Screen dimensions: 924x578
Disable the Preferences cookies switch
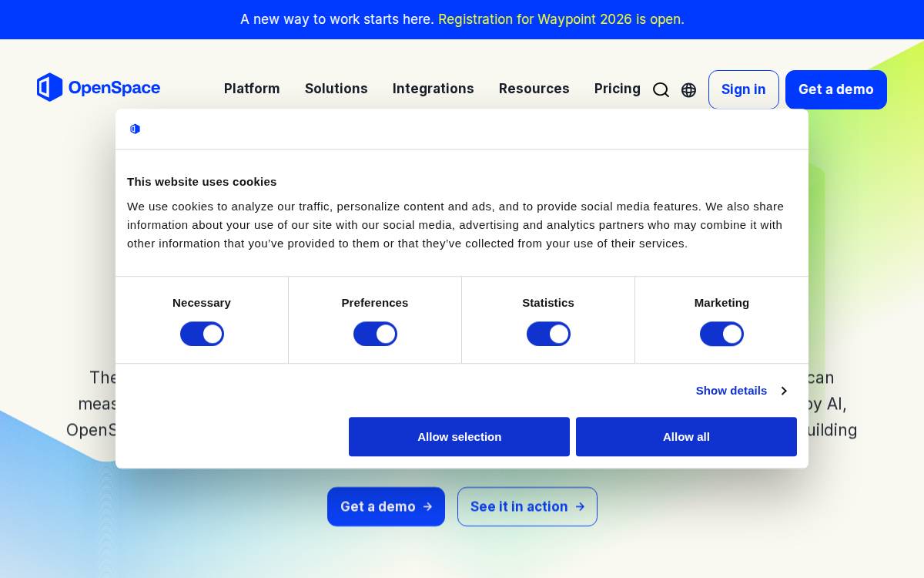[x=375, y=334]
